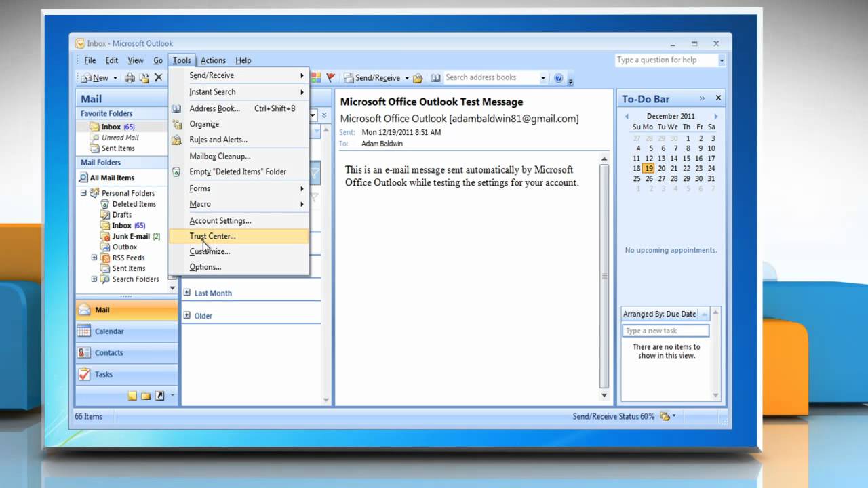
Task: Switch to Tasks pane
Action: pyautogui.click(x=127, y=374)
